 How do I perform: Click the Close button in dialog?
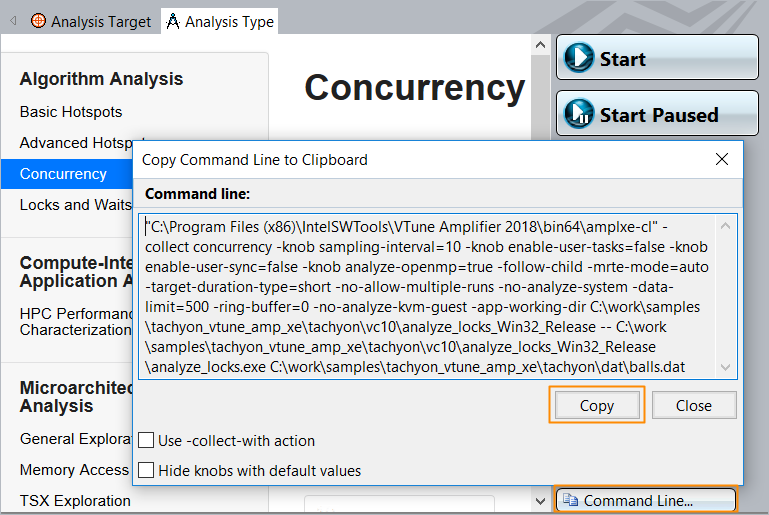tap(693, 405)
